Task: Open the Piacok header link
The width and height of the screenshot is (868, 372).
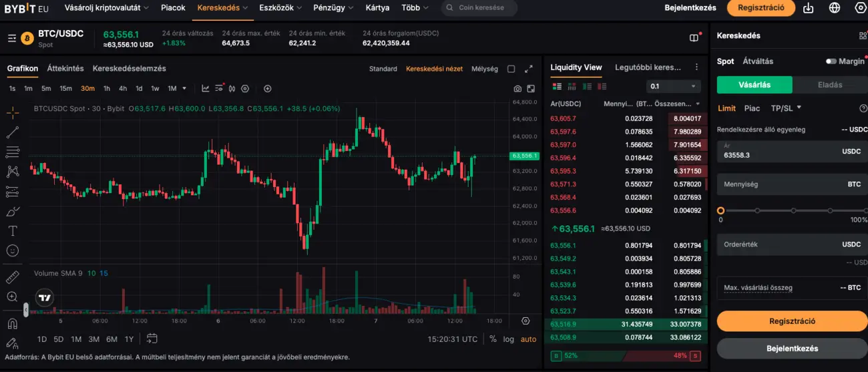Action: tap(174, 8)
